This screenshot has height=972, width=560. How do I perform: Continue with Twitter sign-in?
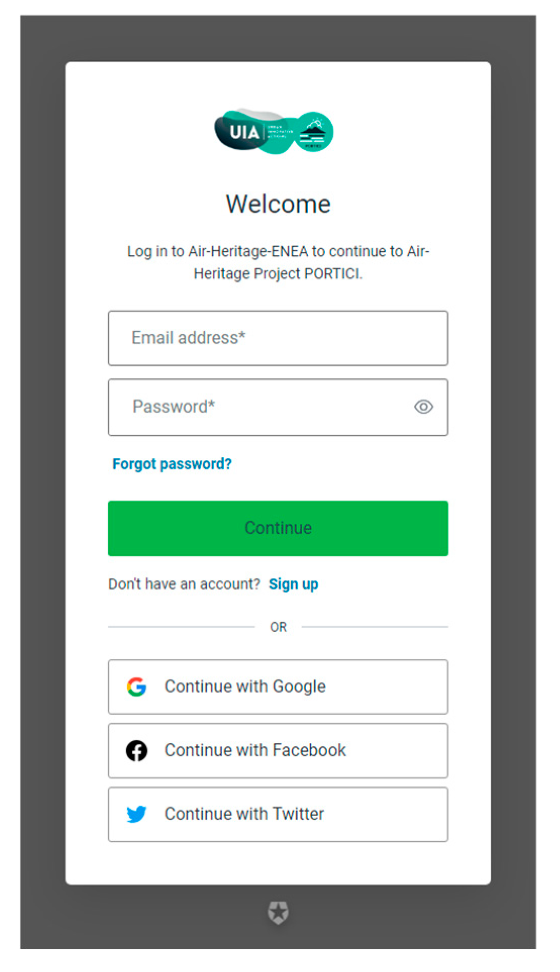(278, 814)
